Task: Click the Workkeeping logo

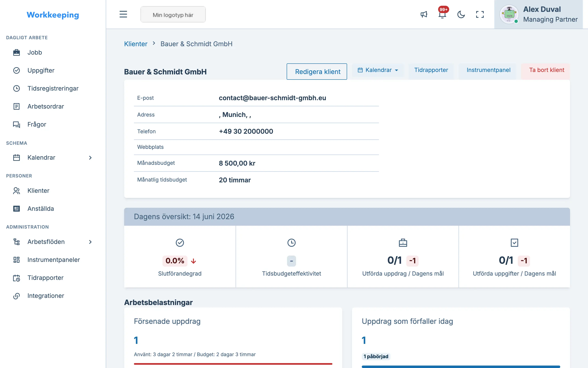Action: tap(53, 15)
